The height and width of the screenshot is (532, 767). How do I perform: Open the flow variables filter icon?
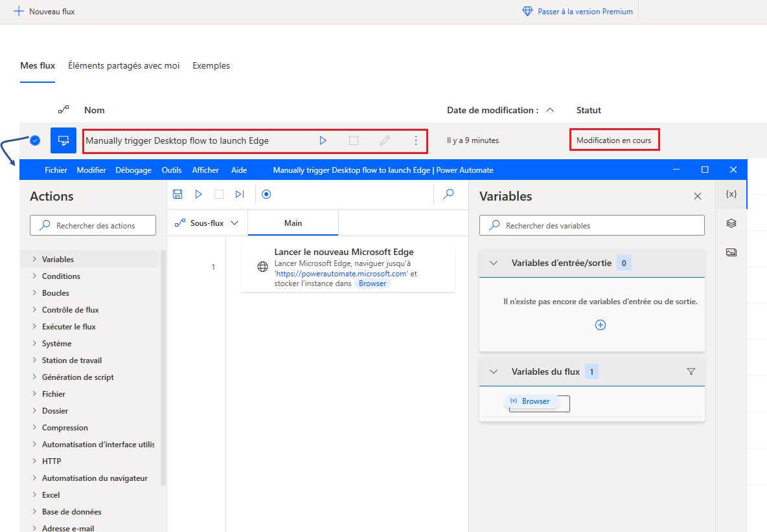(x=691, y=371)
